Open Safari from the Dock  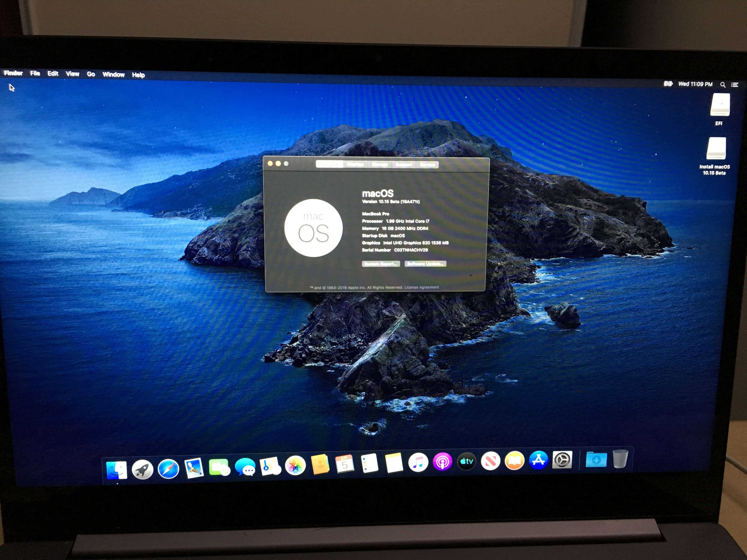pos(168,469)
